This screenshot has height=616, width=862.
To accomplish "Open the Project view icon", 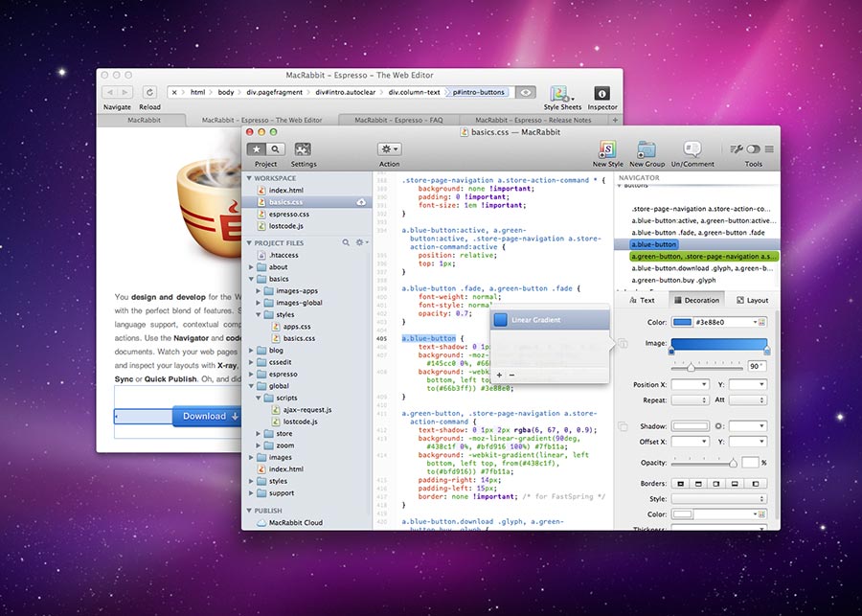I will tap(256, 148).
